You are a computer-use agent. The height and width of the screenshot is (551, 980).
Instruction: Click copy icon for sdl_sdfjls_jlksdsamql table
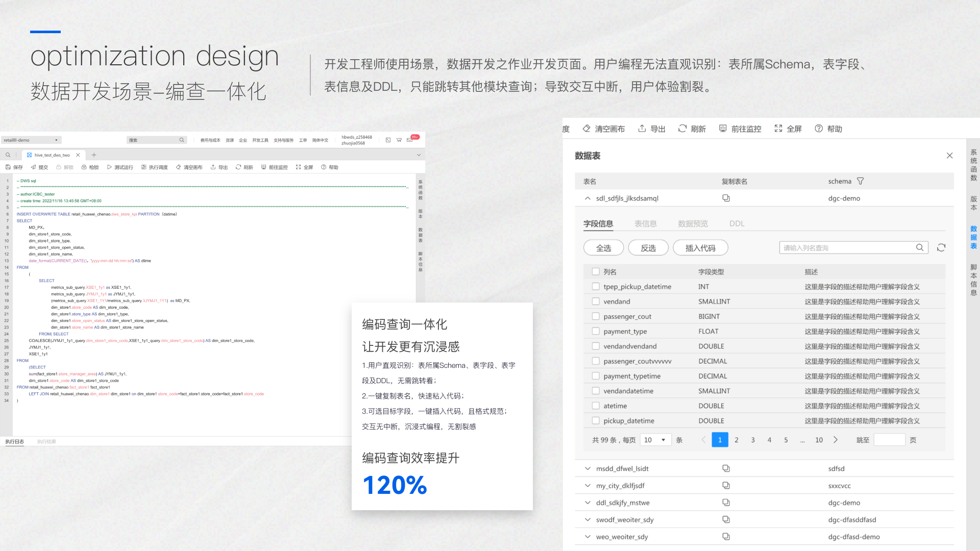point(726,198)
